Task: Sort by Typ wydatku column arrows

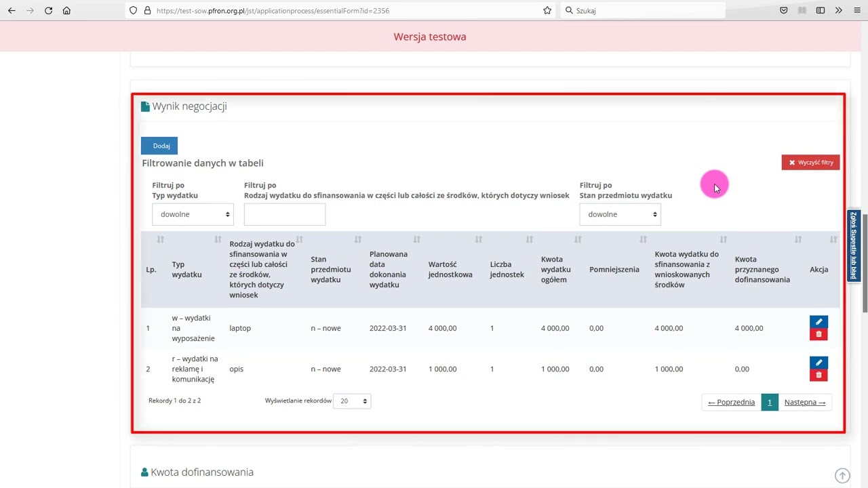Action: 218,239
